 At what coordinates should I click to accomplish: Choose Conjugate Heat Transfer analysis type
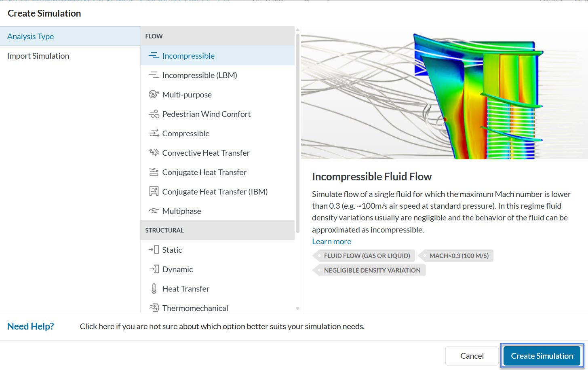point(204,172)
